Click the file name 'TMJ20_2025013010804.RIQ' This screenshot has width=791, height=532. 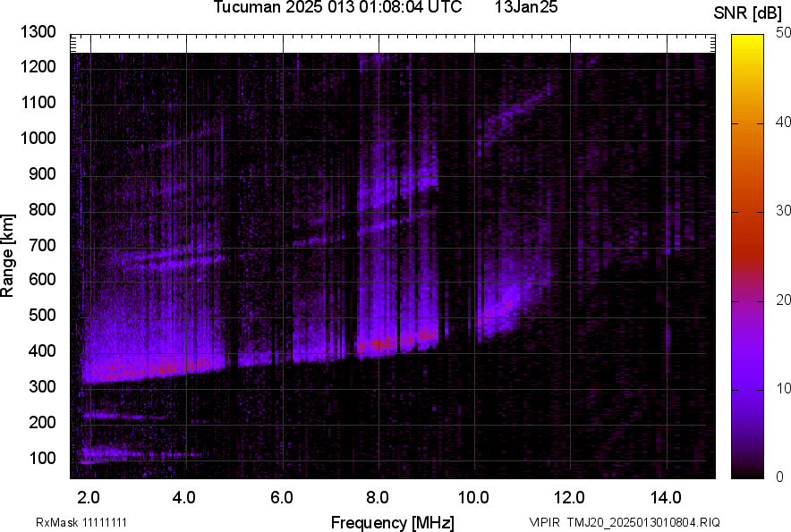(643, 522)
